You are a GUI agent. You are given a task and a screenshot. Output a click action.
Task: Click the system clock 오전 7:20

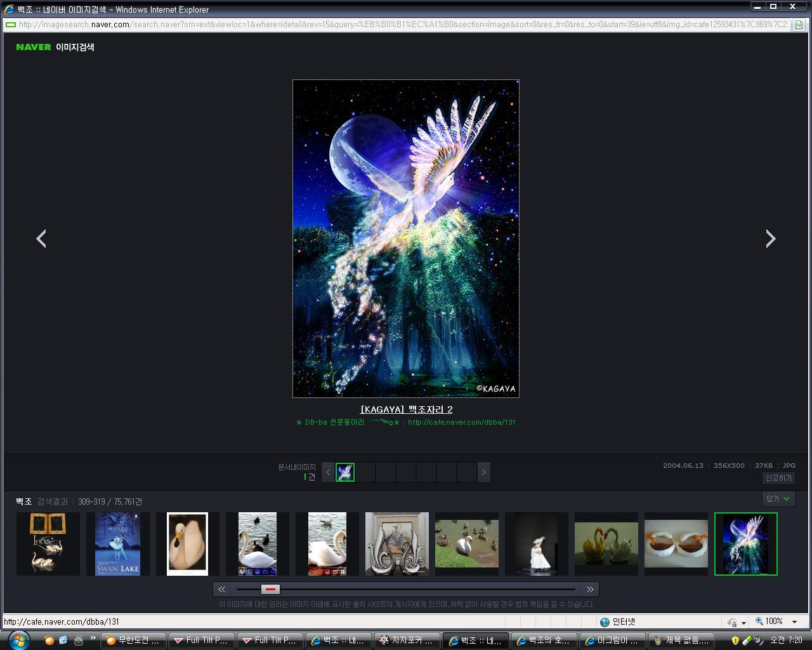pyautogui.click(x=785, y=640)
